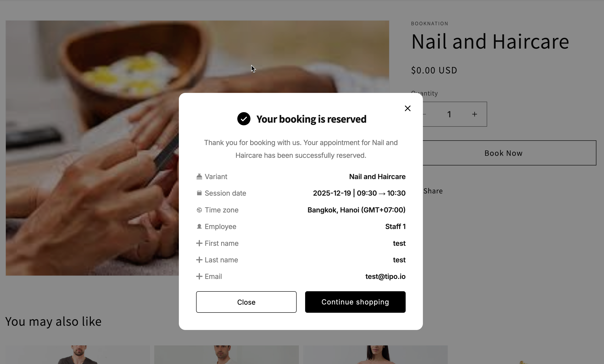Increase quantity with the plus stepper
The width and height of the screenshot is (604, 364).
pyautogui.click(x=475, y=114)
